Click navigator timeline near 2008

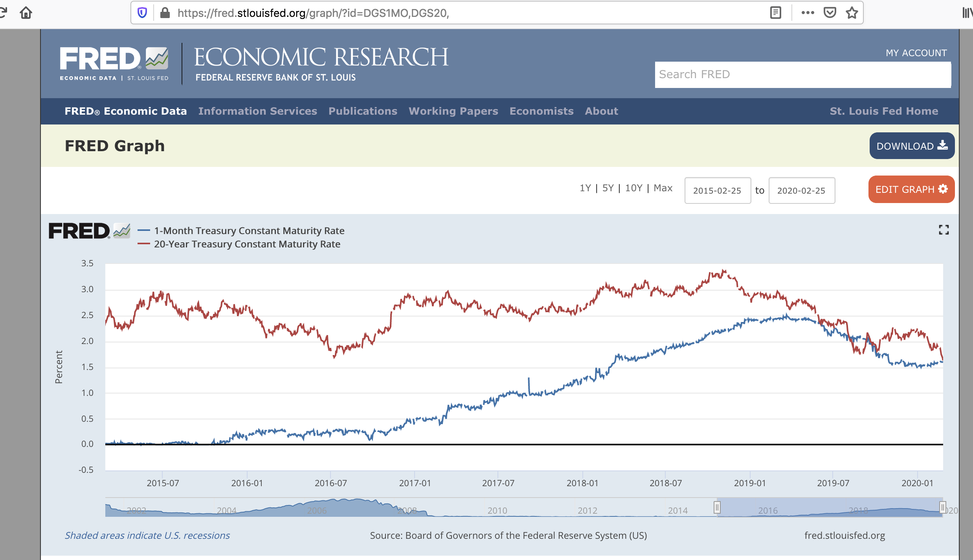[407, 510]
